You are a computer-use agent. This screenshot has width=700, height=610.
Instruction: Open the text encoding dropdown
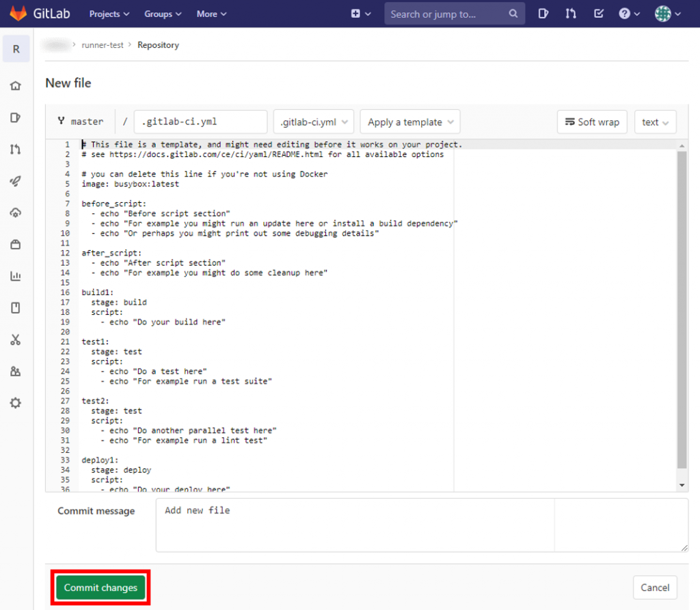click(x=655, y=122)
